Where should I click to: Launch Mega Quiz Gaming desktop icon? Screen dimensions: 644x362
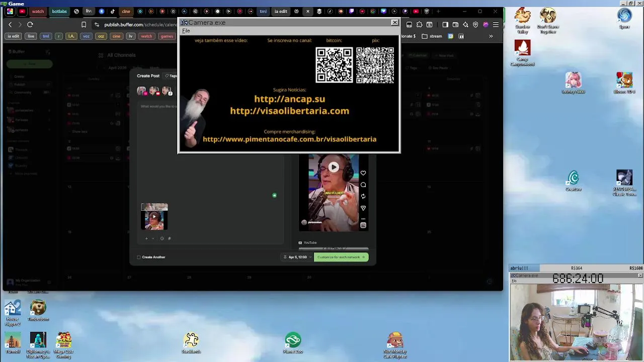point(63,345)
